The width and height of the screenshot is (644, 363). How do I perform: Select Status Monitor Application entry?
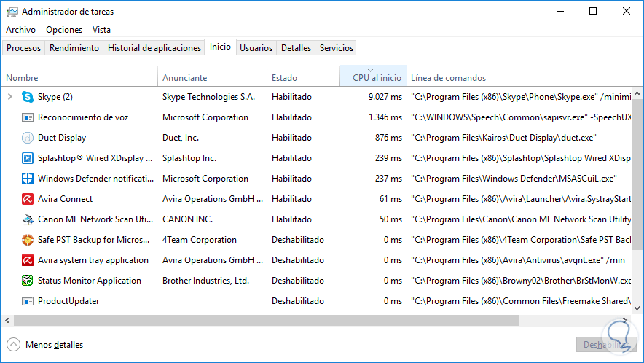pos(90,281)
